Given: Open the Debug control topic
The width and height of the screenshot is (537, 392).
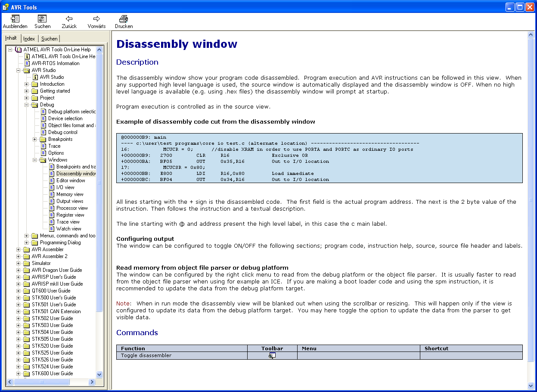Looking at the screenshot, I should 63,132.
